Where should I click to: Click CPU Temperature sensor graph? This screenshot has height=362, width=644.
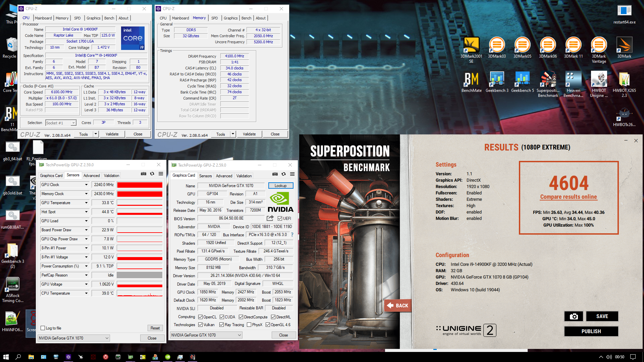click(x=140, y=293)
